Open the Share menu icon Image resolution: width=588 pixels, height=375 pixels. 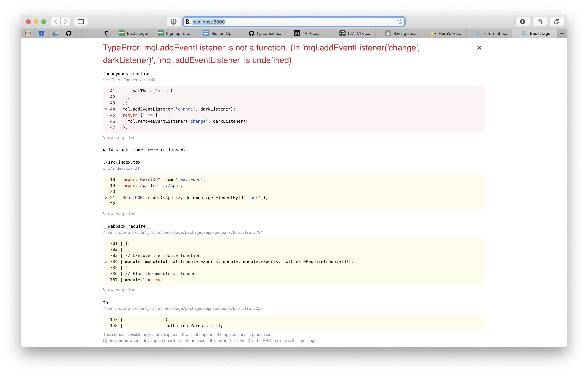[x=539, y=21]
